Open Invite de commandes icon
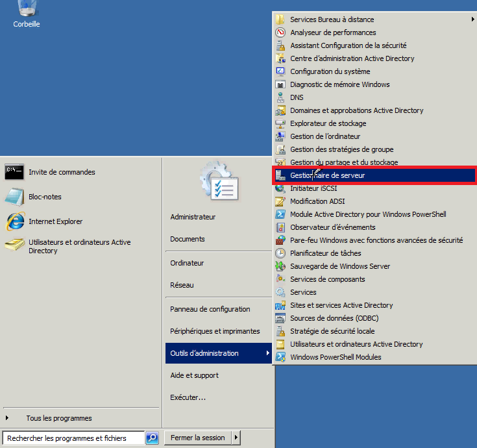 [14, 172]
